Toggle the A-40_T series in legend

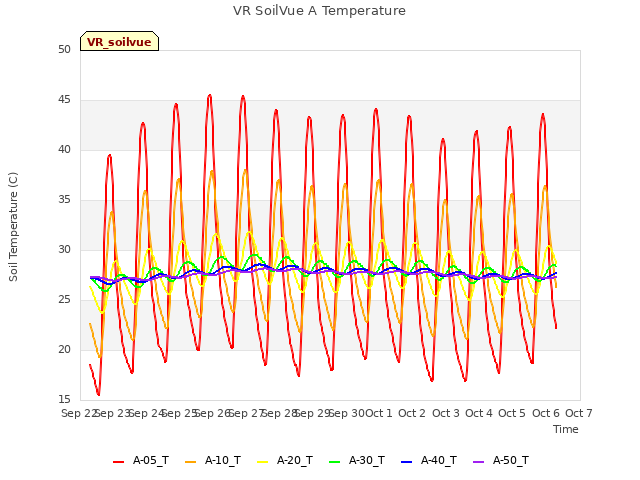[x=429, y=460]
